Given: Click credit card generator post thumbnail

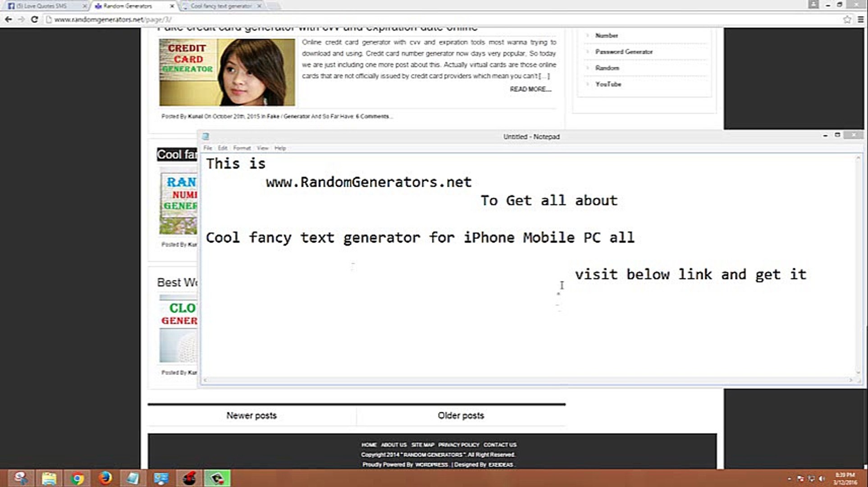Looking at the screenshot, I should pyautogui.click(x=227, y=72).
